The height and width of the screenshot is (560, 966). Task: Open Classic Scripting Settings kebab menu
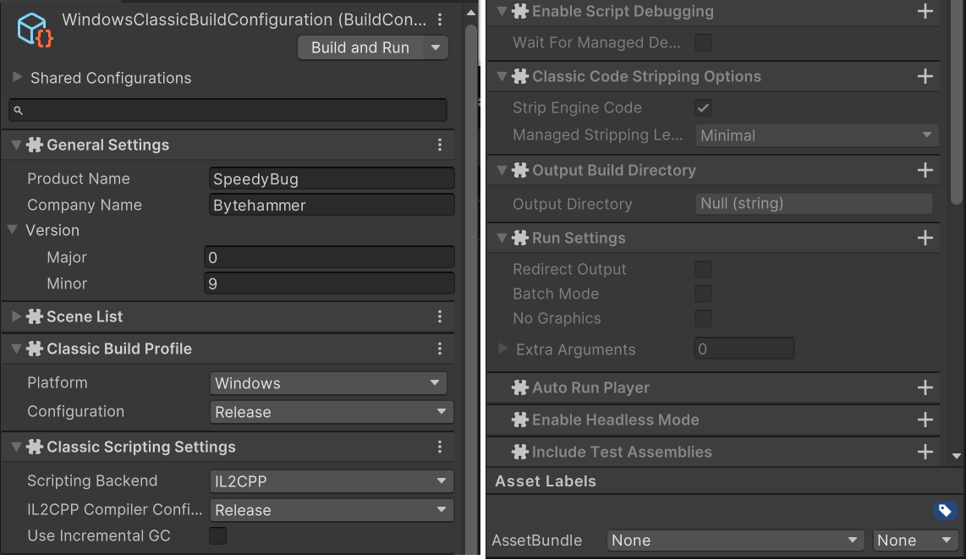(x=440, y=447)
